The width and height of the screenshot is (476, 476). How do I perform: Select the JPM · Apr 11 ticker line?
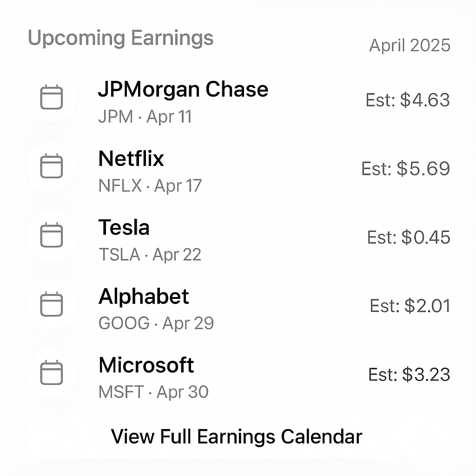click(145, 117)
